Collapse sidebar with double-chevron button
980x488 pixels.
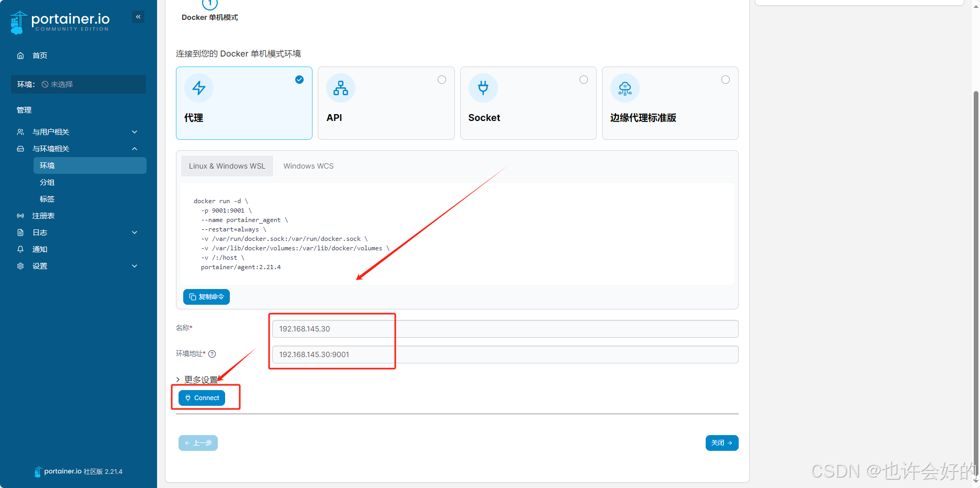[x=138, y=17]
